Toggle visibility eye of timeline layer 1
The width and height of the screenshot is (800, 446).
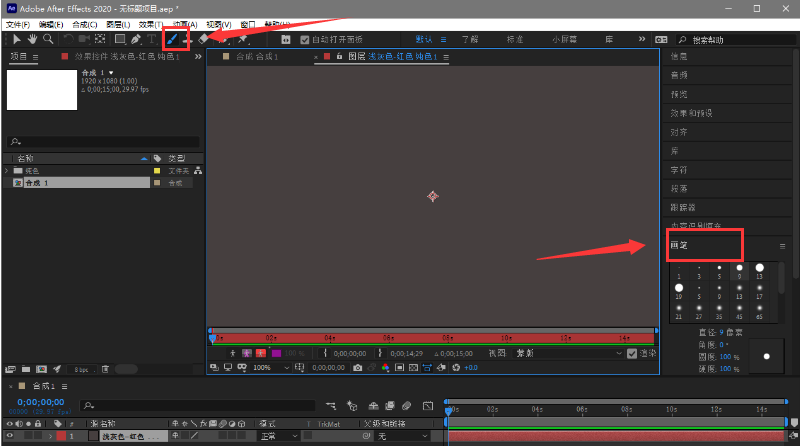pyautogui.click(x=8, y=436)
